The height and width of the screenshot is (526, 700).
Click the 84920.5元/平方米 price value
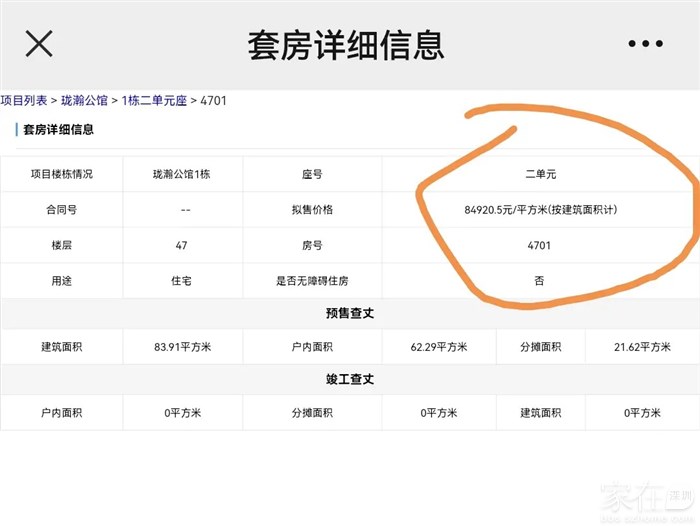pyautogui.click(x=540, y=210)
